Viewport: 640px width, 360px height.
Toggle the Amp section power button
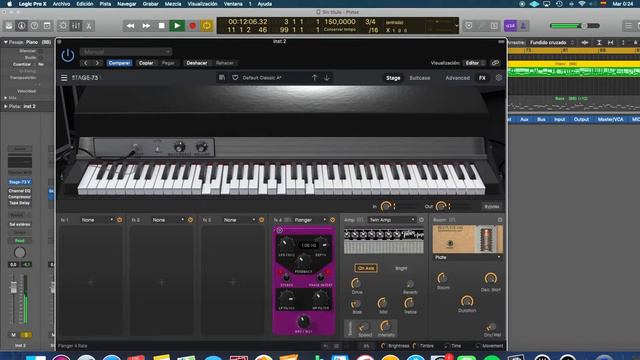coord(421,220)
